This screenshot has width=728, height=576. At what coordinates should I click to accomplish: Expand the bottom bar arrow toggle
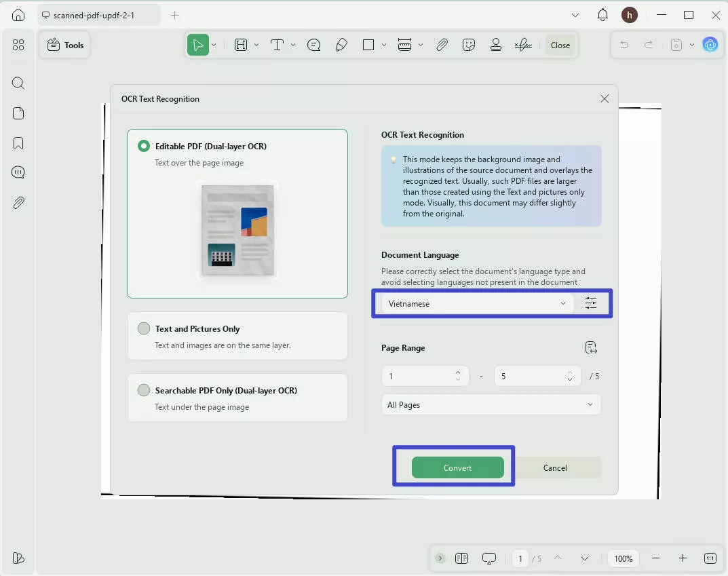(x=440, y=558)
